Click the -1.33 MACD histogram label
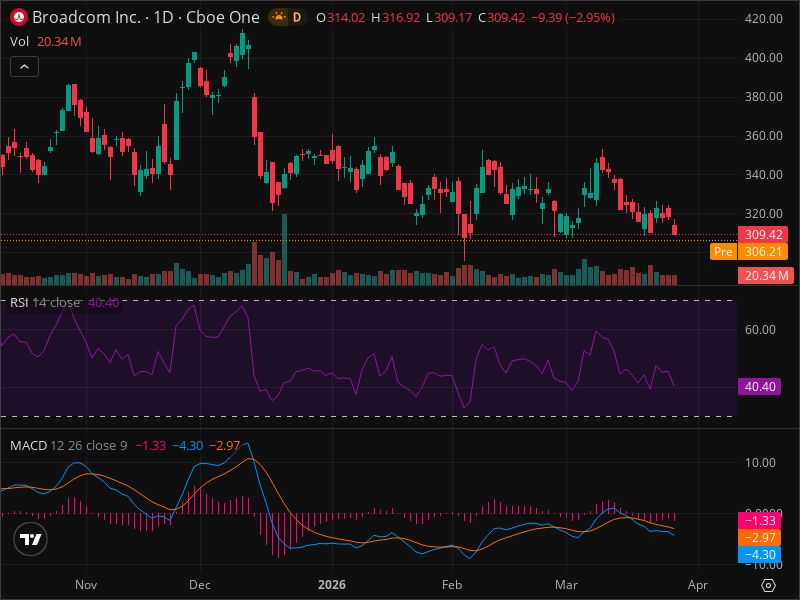This screenshot has width=800, height=600. [x=759, y=521]
